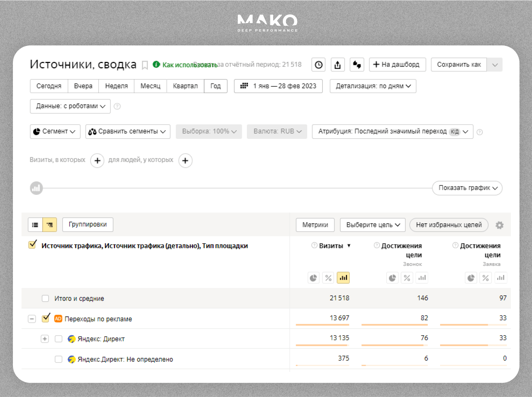Select the Квартал period tab
The image size is (532, 397).
pos(185,86)
